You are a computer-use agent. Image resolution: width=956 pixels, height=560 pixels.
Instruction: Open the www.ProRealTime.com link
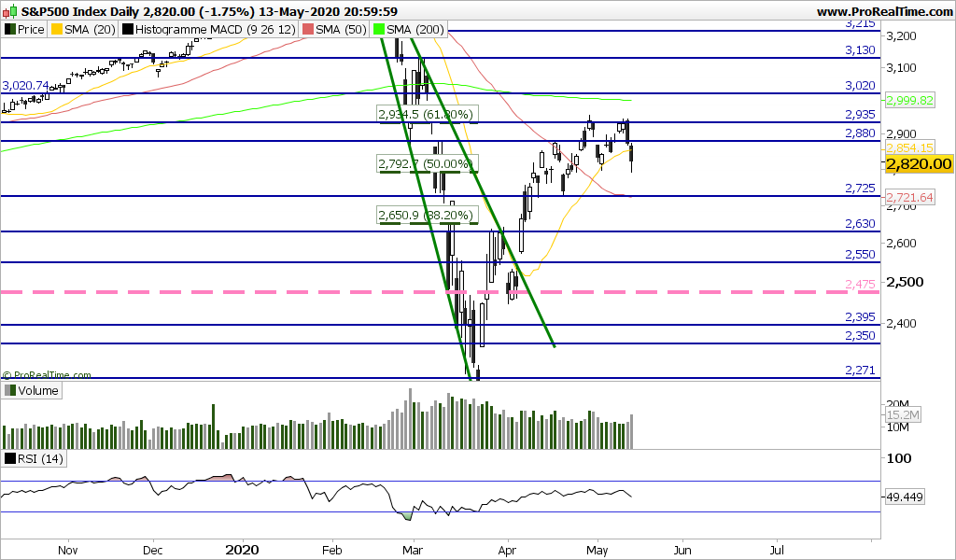[x=884, y=11]
